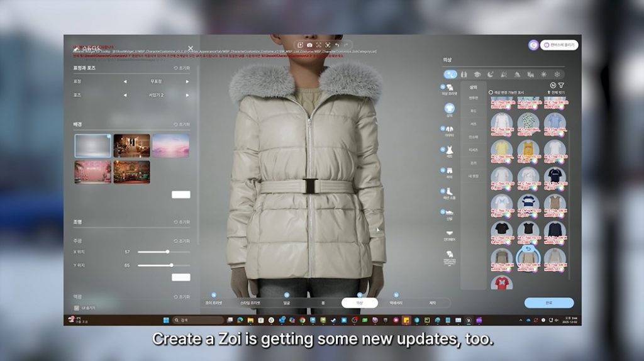This screenshot has width=644, height=361.
Task: Reset the 표정과 포즈 section
Action: pyautogui.click(x=182, y=68)
